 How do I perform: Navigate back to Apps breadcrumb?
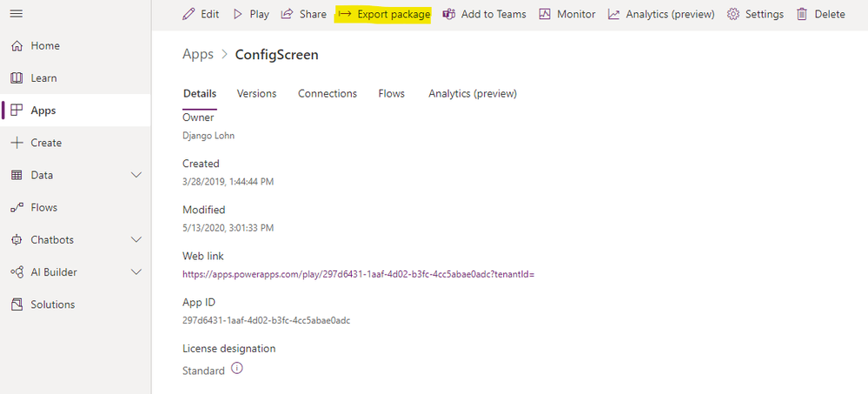point(198,54)
